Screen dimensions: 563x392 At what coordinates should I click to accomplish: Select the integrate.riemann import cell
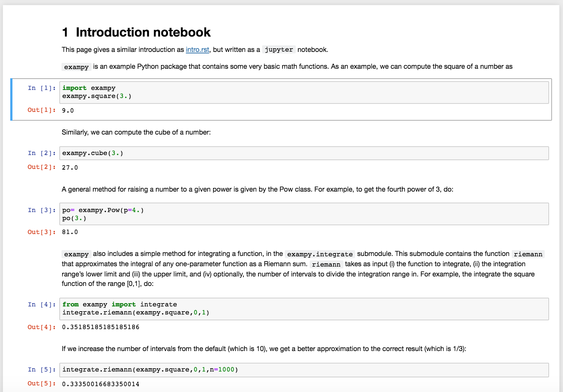(x=304, y=309)
